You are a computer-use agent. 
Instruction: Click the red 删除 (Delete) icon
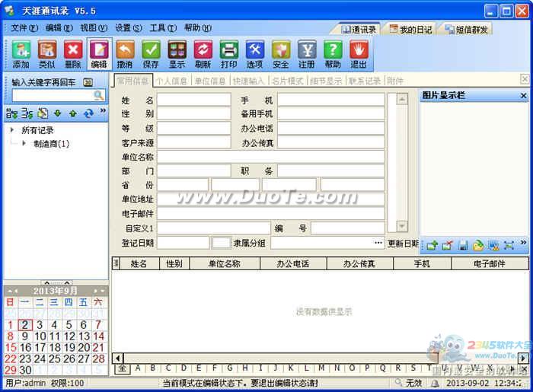[73, 54]
